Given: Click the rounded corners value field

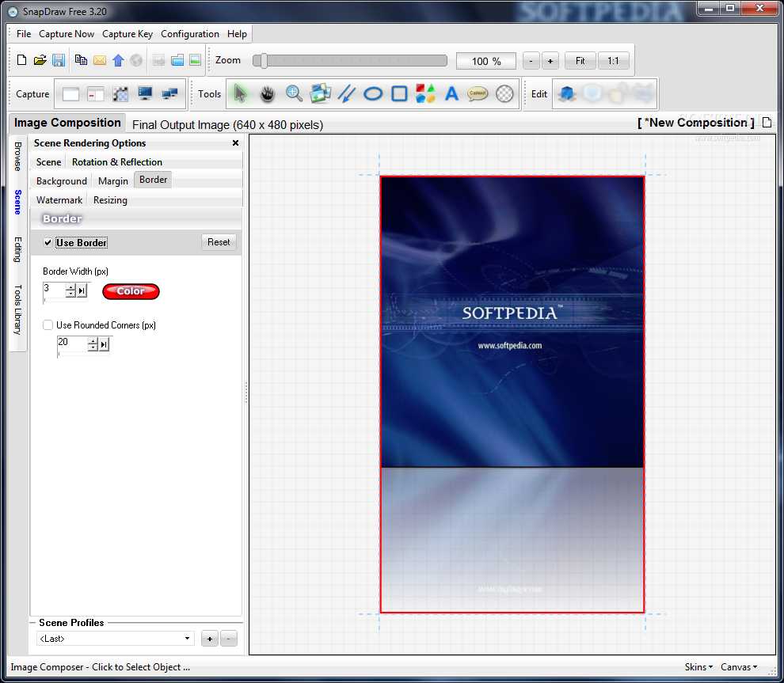Looking at the screenshot, I should (72, 343).
